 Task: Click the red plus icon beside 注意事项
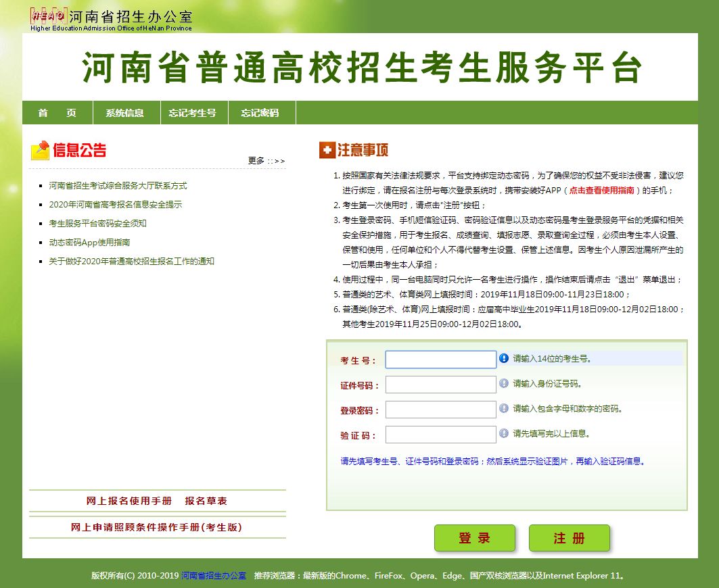[327, 150]
